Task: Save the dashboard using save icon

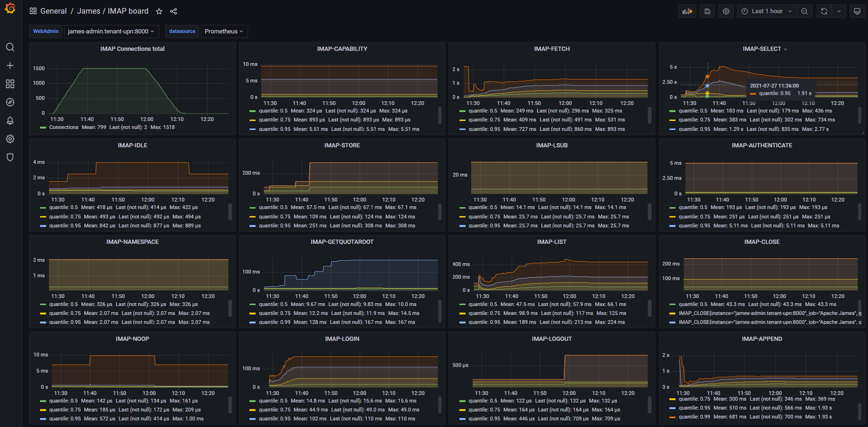Action: pyautogui.click(x=707, y=11)
